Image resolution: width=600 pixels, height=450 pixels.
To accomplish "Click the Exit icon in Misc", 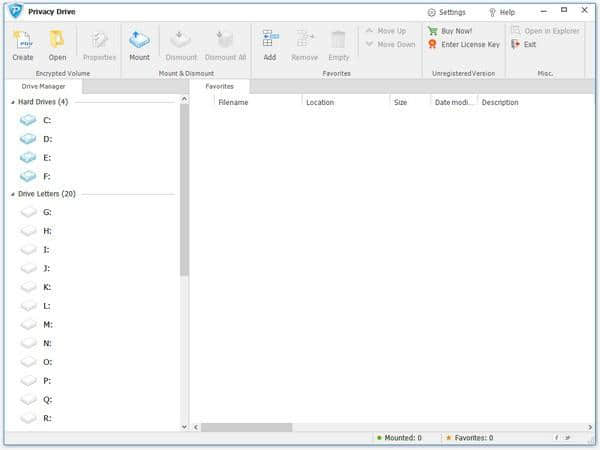I will (x=515, y=44).
